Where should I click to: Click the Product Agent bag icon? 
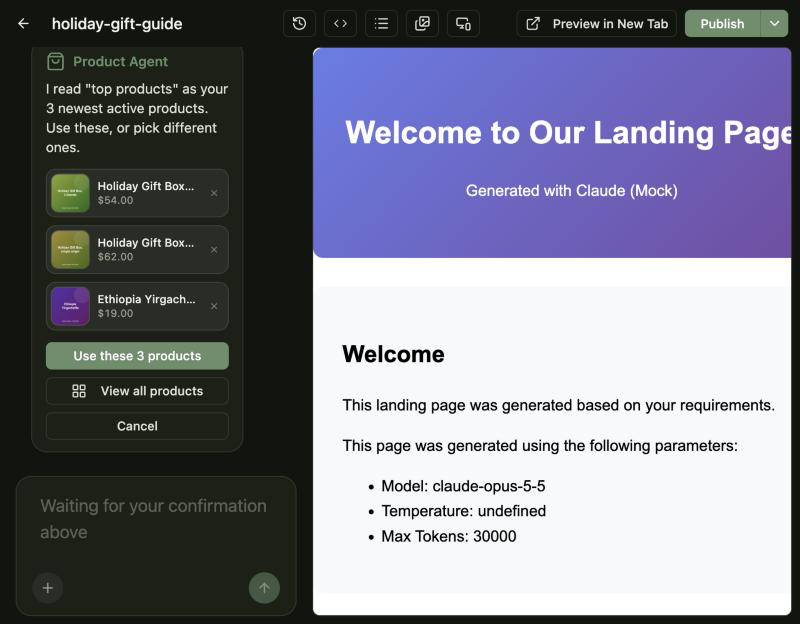click(56, 62)
